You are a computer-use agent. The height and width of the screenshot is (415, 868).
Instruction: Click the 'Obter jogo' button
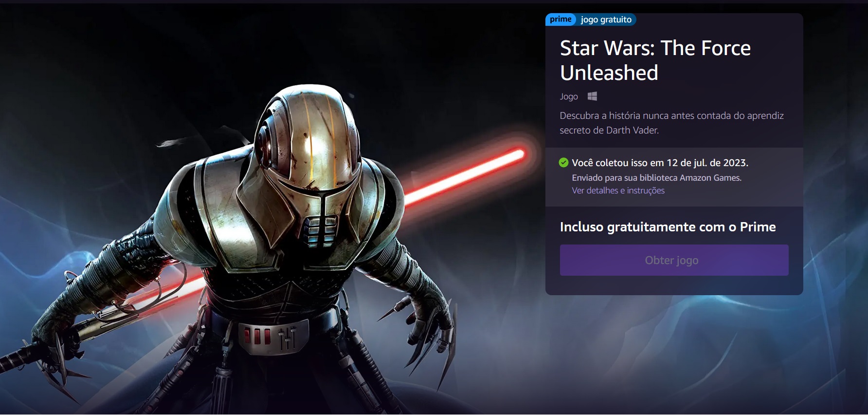click(674, 260)
